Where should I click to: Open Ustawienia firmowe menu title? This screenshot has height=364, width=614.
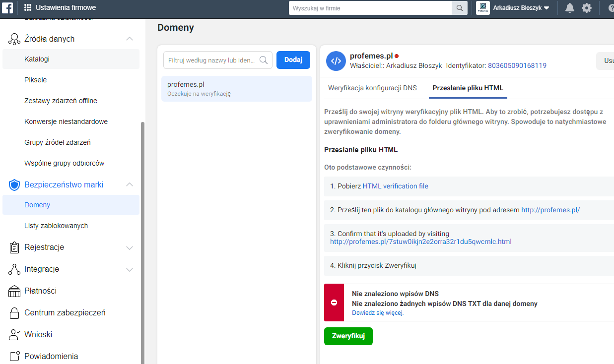[66, 8]
